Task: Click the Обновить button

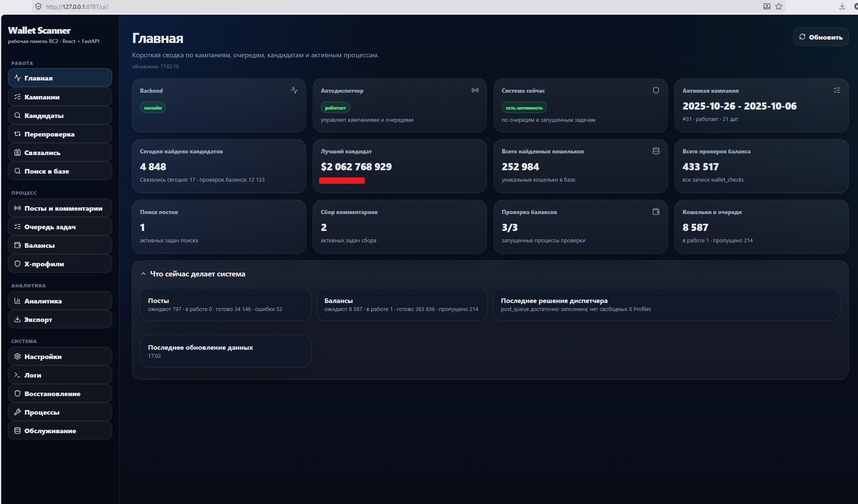Action: 820,37
